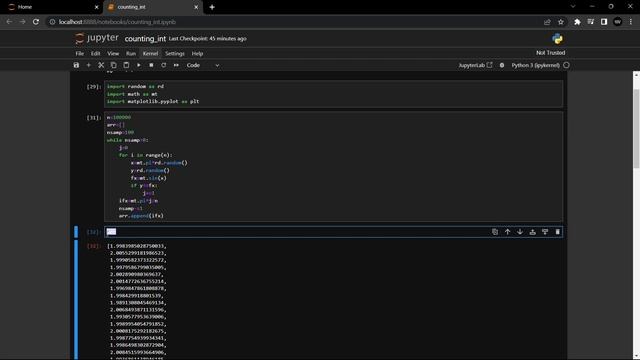Screen dimensions: 640x360
Task: Share this page icon in address bar
Action: (547, 22)
